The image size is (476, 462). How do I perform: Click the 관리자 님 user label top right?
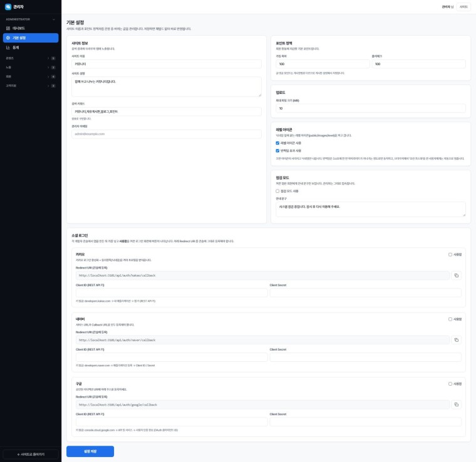(x=447, y=7)
